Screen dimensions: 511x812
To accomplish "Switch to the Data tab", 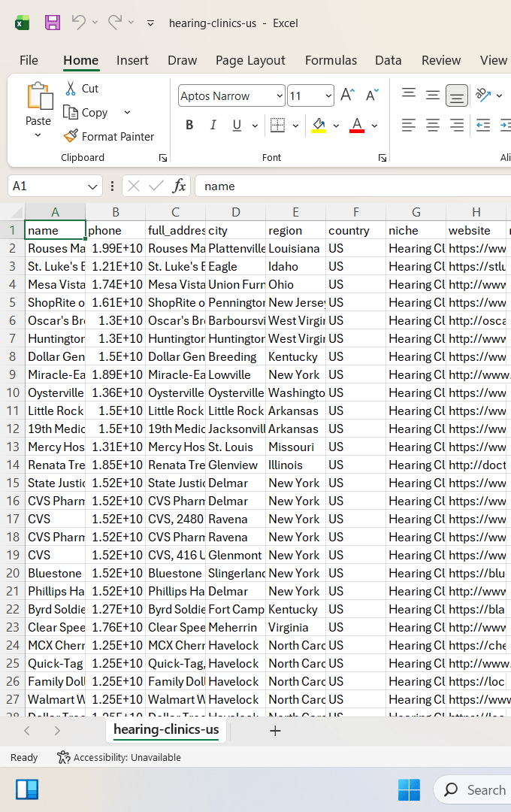I will pos(389,61).
